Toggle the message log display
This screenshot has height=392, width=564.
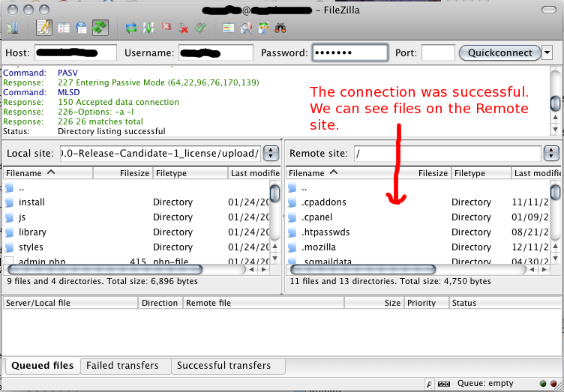(44, 28)
